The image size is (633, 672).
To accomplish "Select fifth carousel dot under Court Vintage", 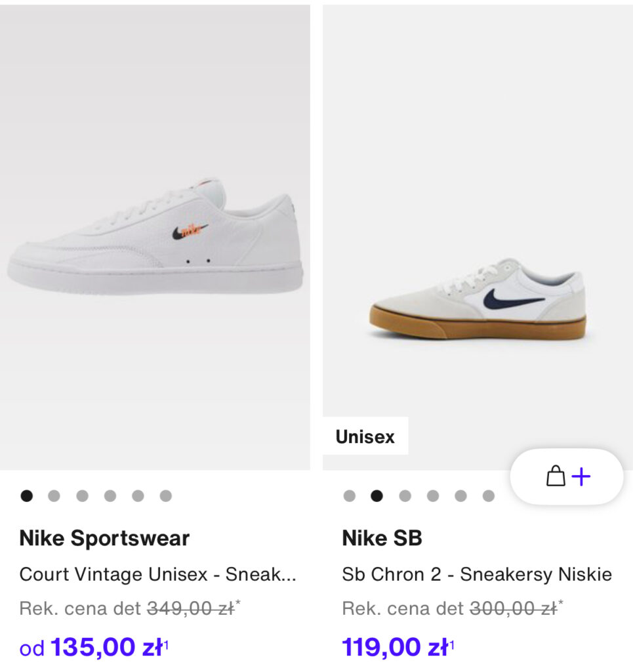I will pyautogui.click(x=138, y=496).
